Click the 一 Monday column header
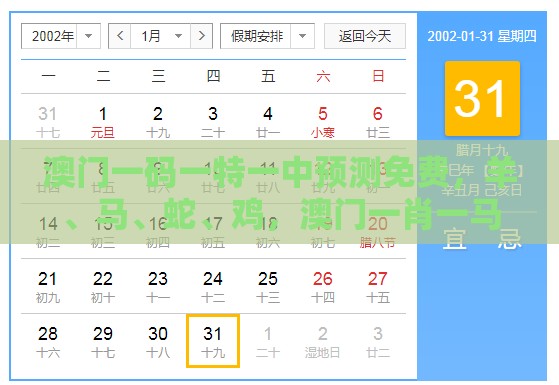Image resolution: width=559 pixels, height=385 pixels. (x=48, y=76)
